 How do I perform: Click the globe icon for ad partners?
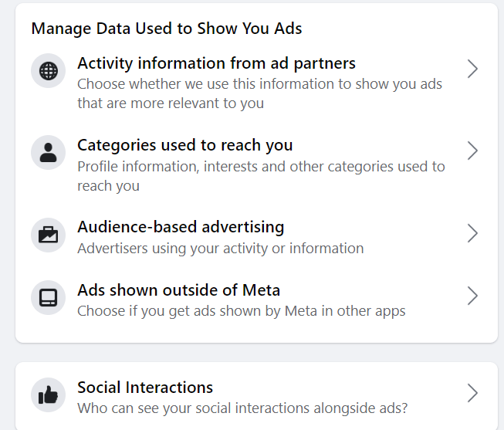48,72
